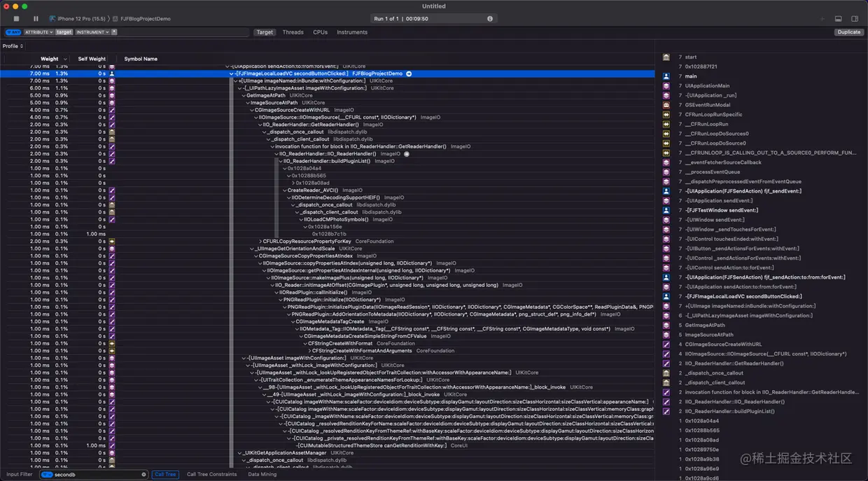Click the Run 1 of 1 status display
This screenshot has height=481, width=868.
434,18
